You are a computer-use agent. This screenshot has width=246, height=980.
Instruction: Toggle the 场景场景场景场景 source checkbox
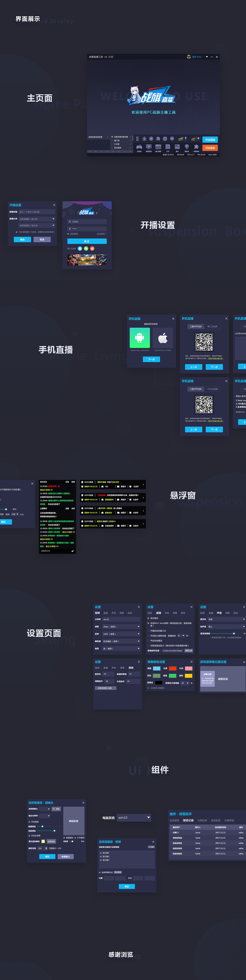click(x=112, y=137)
